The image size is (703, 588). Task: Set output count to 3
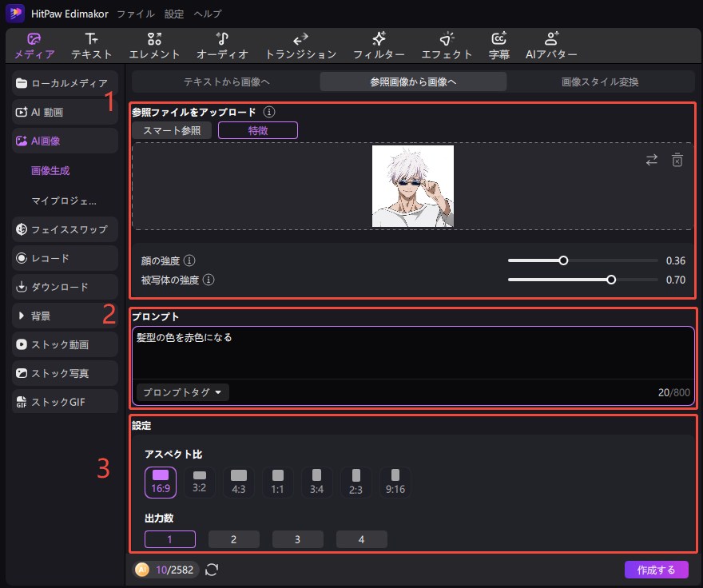click(x=298, y=539)
